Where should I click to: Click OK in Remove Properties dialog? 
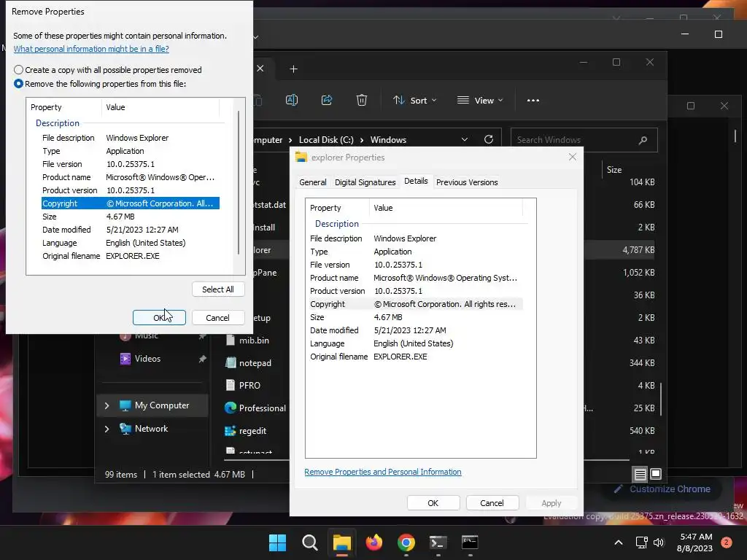(x=159, y=318)
